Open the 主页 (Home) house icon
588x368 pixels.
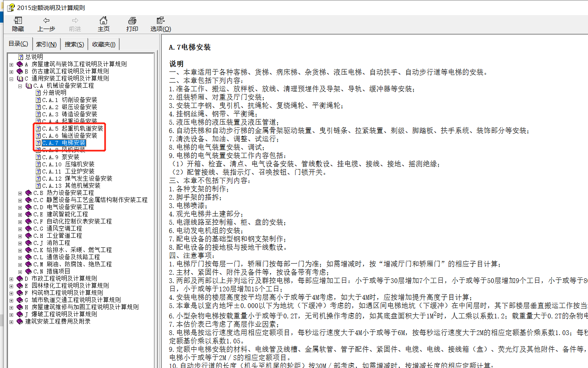pos(103,20)
